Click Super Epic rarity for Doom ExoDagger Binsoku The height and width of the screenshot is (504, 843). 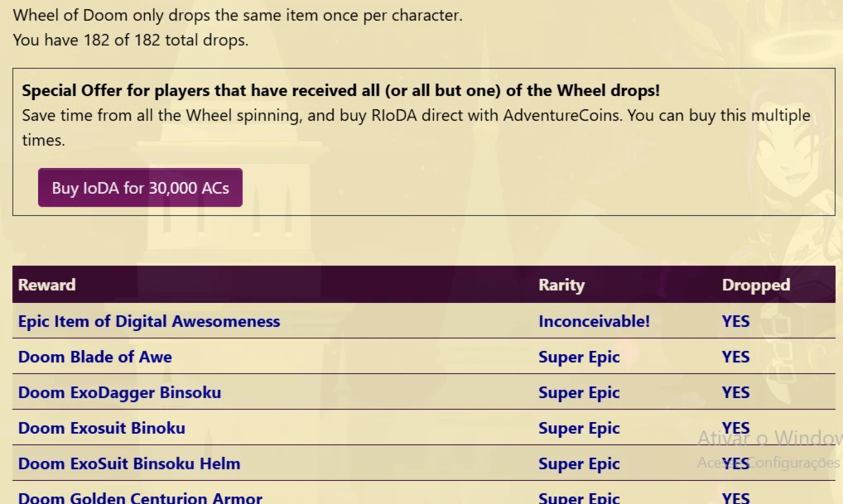(x=579, y=392)
